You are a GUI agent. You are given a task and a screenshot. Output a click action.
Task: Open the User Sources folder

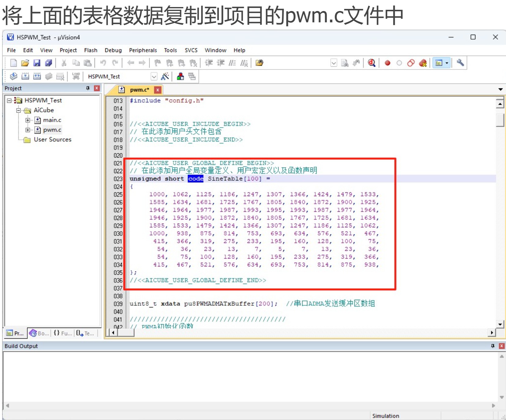coord(53,139)
